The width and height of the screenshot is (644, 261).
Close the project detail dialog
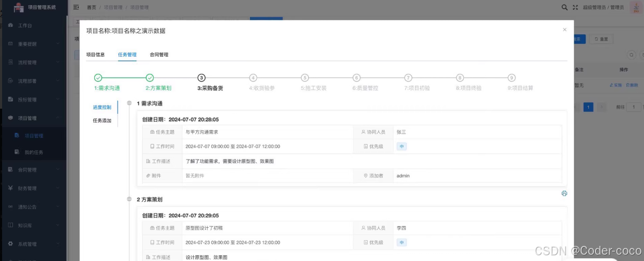point(564,30)
